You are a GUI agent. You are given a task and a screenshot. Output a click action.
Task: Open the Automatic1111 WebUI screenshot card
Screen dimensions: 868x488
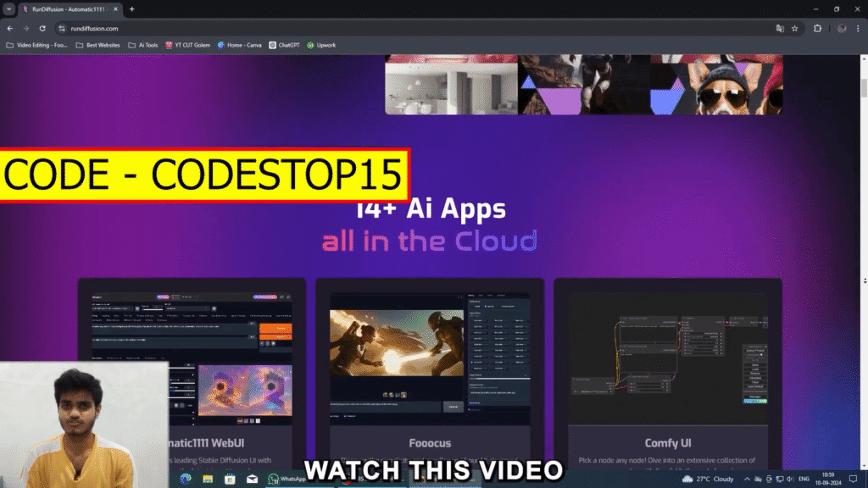(x=192, y=358)
